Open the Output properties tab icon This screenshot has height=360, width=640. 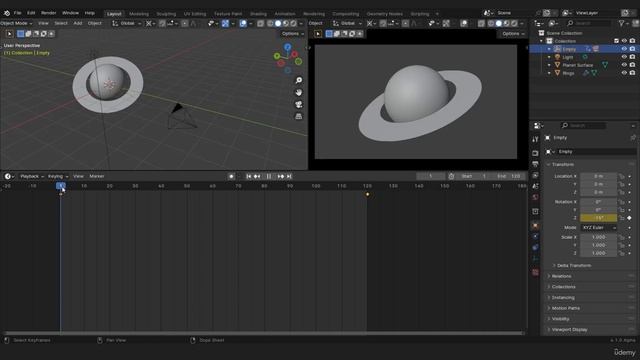point(535,164)
